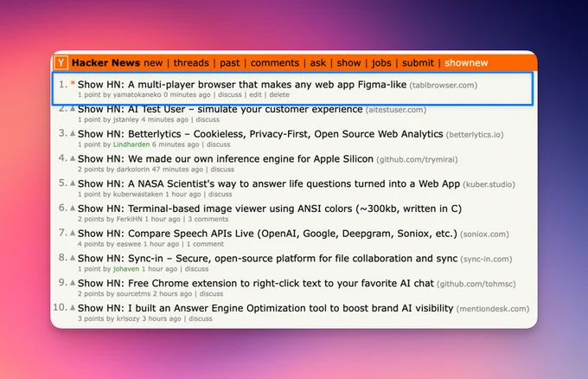
Task: Click the betterlytics.io domain link
Action: tap(475, 135)
